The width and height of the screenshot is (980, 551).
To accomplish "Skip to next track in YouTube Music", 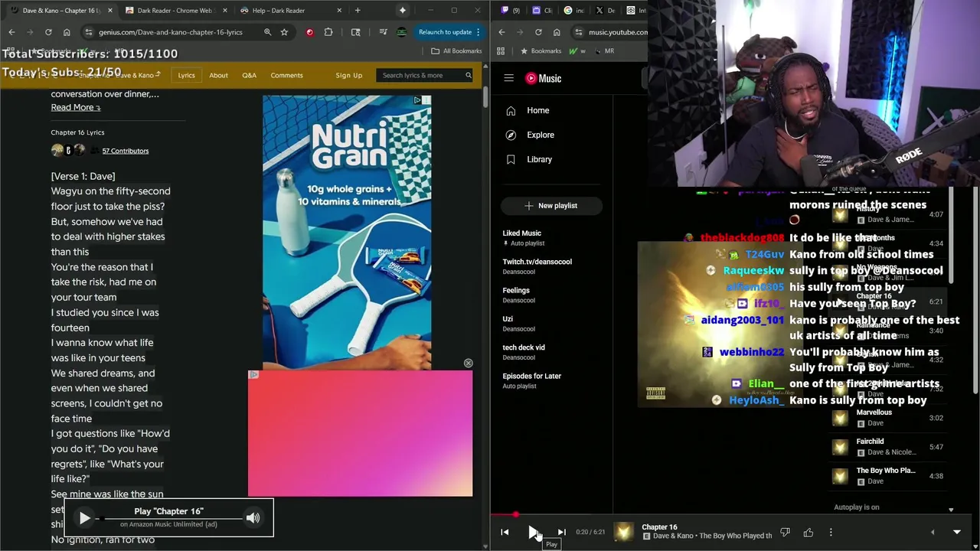I will click(x=561, y=532).
